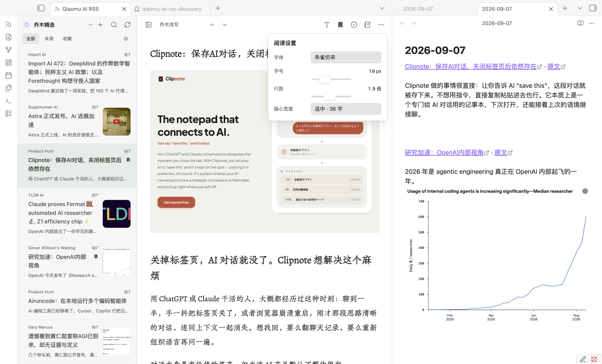Image resolution: width=602 pixels, height=364 pixels.
Task: Go to previous article arrow
Action: tap(212, 25)
